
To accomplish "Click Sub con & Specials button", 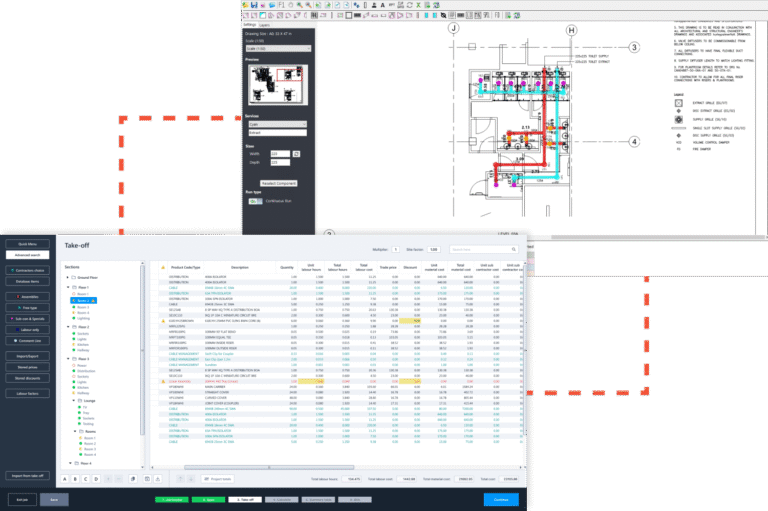I will [27, 319].
